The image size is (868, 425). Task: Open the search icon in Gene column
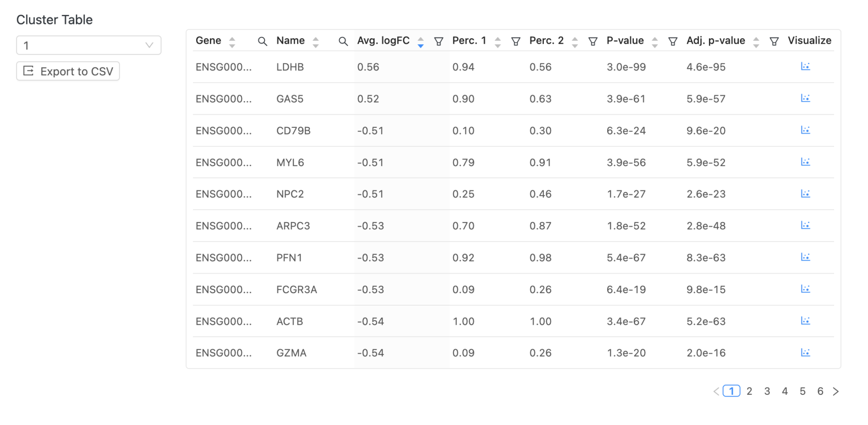pyautogui.click(x=262, y=42)
